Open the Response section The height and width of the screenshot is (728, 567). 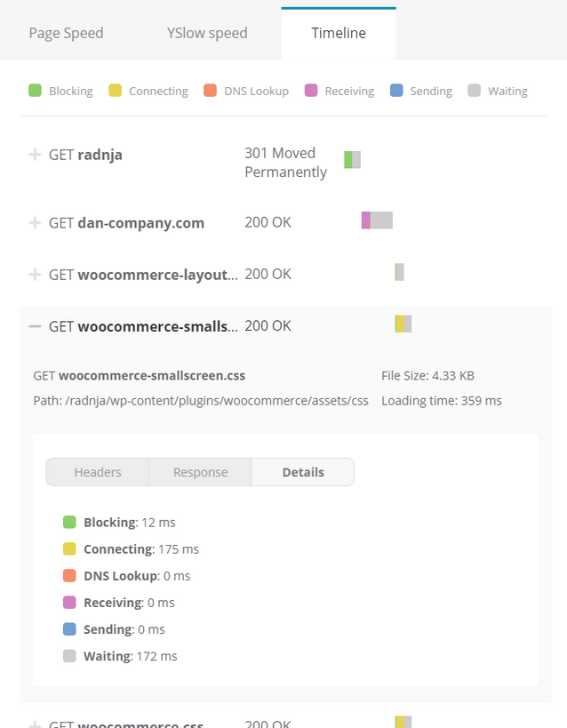click(x=200, y=472)
